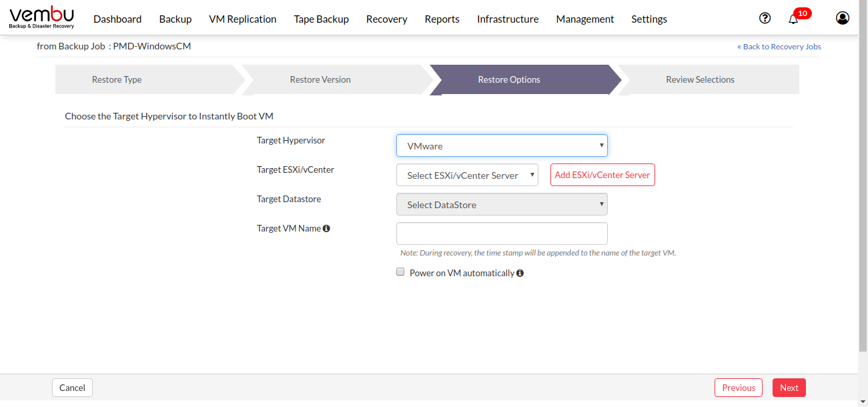This screenshot has height=407, width=868.
Task: Open the VM Replication menu
Action: tap(243, 19)
